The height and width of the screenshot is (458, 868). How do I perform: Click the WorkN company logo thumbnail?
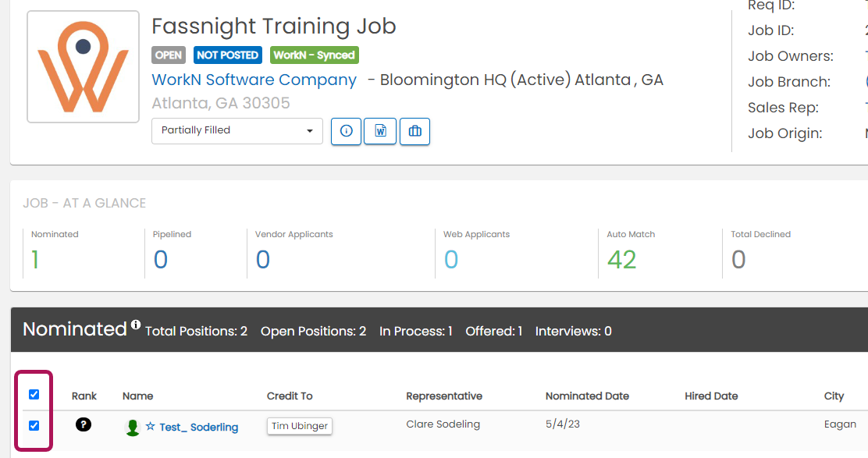point(83,66)
